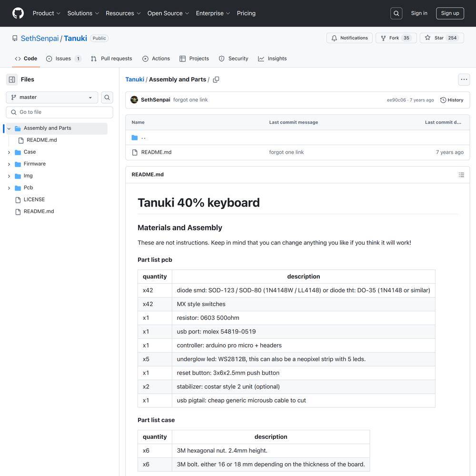This screenshot has width=476, height=476.
Task: Open Img folder in file tree
Action: click(28, 176)
